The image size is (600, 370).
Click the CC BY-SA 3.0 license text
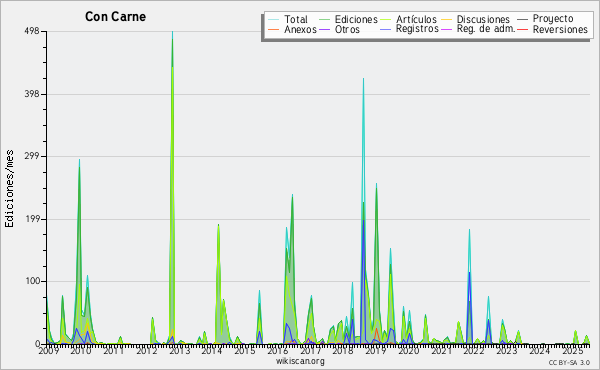569,363
